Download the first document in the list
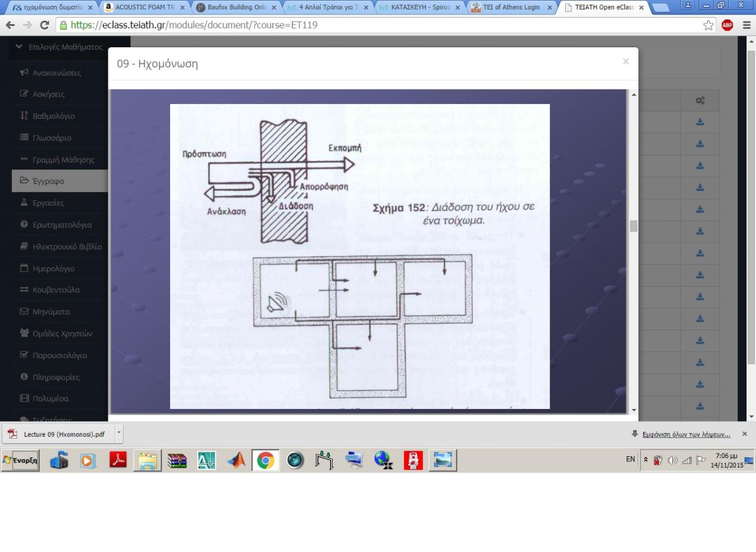The height and width of the screenshot is (552, 756). [x=700, y=122]
